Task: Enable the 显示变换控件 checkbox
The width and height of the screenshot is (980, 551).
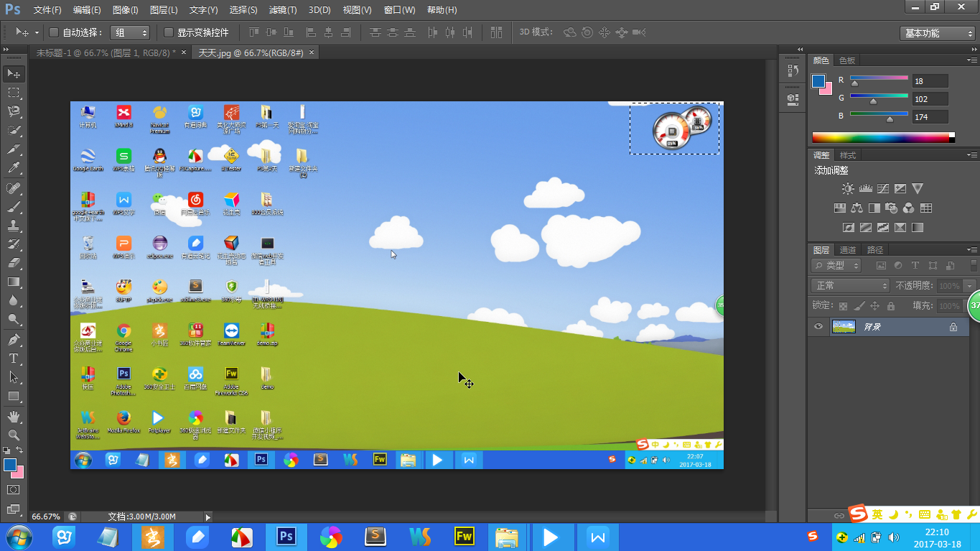Action: (169, 32)
